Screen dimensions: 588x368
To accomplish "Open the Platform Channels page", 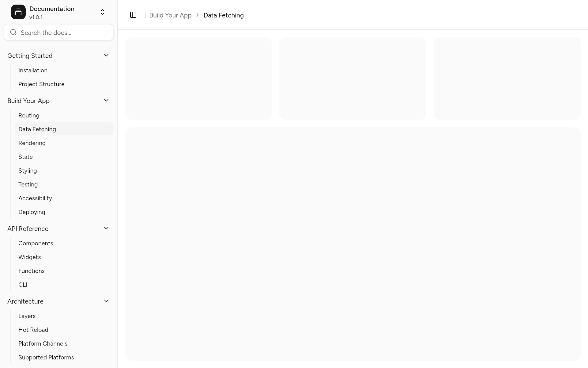I will (64, 343).
